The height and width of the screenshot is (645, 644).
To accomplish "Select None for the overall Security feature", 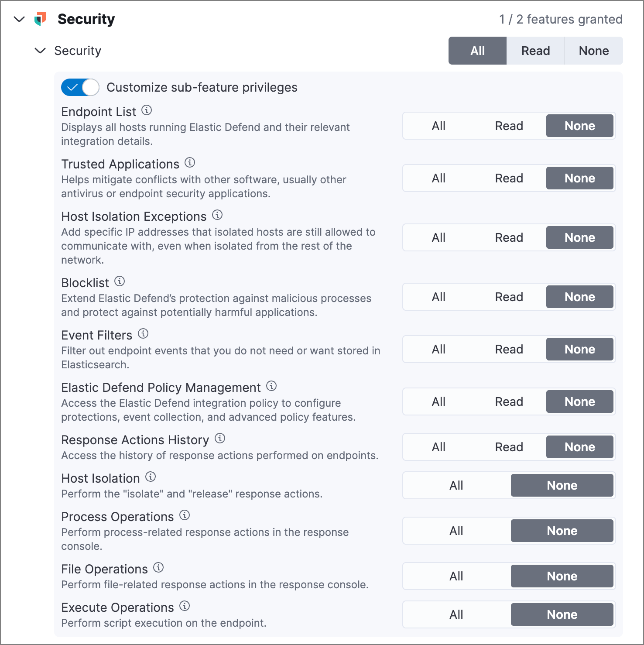I will coord(593,51).
